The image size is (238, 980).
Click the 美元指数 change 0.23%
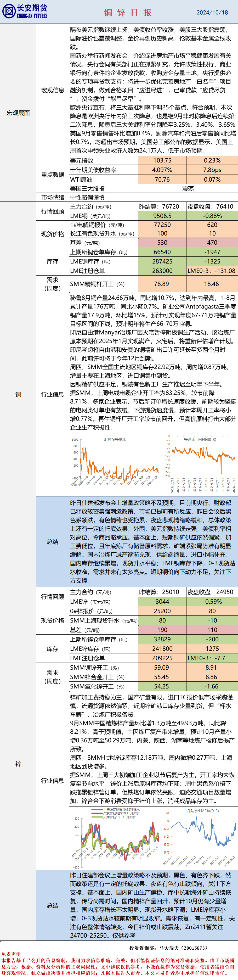click(212, 161)
